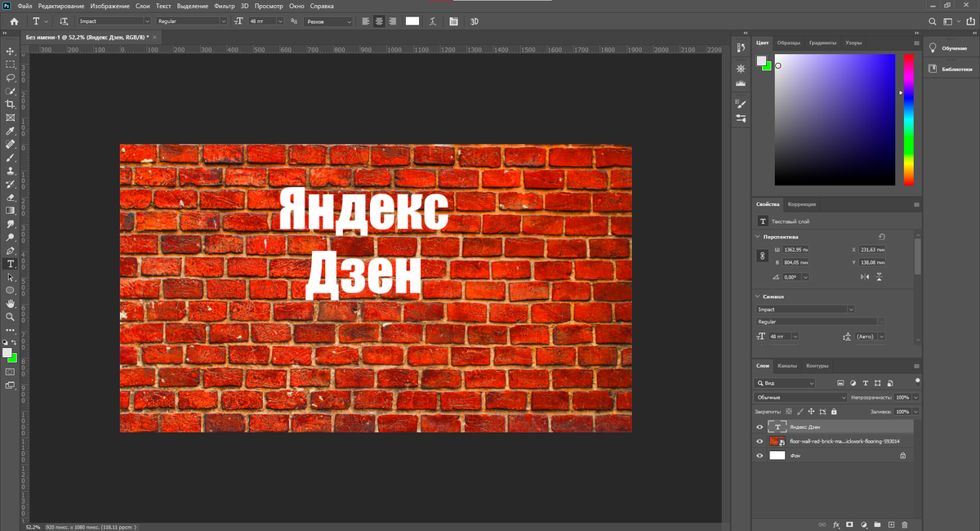Add a layer style with fx icon

coord(836,524)
